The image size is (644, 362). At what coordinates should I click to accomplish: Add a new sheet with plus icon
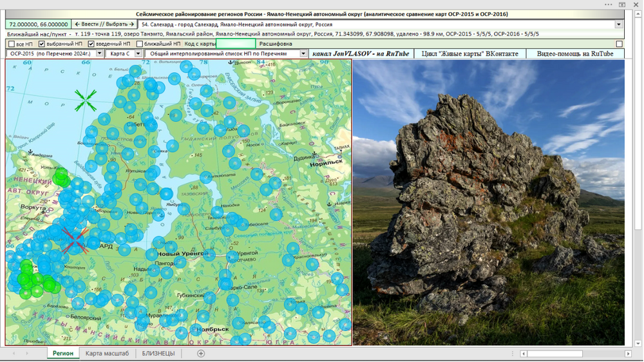click(201, 354)
